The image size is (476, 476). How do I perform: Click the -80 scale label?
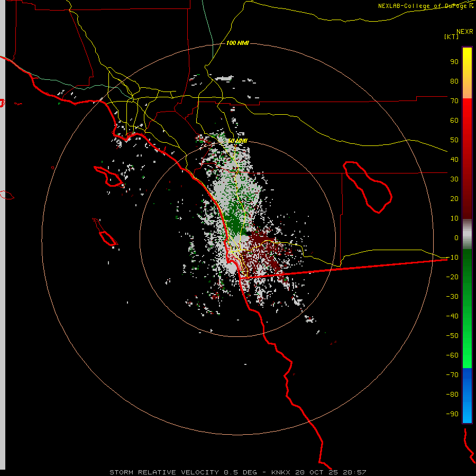point(452,395)
